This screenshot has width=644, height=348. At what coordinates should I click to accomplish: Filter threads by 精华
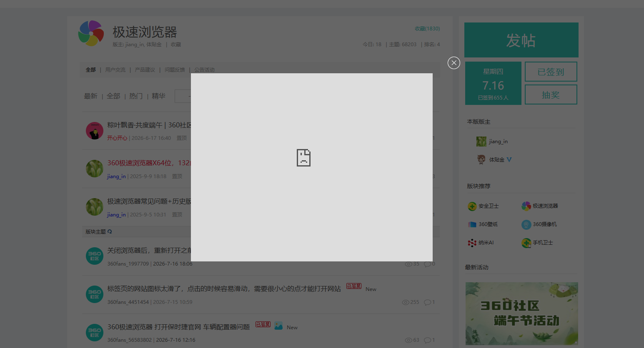click(x=158, y=96)
